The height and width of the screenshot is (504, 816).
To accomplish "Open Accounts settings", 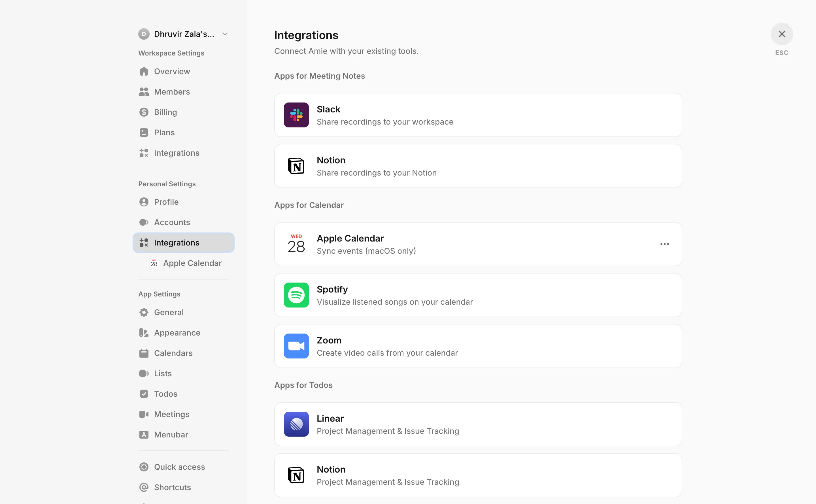I will point(183,222).
